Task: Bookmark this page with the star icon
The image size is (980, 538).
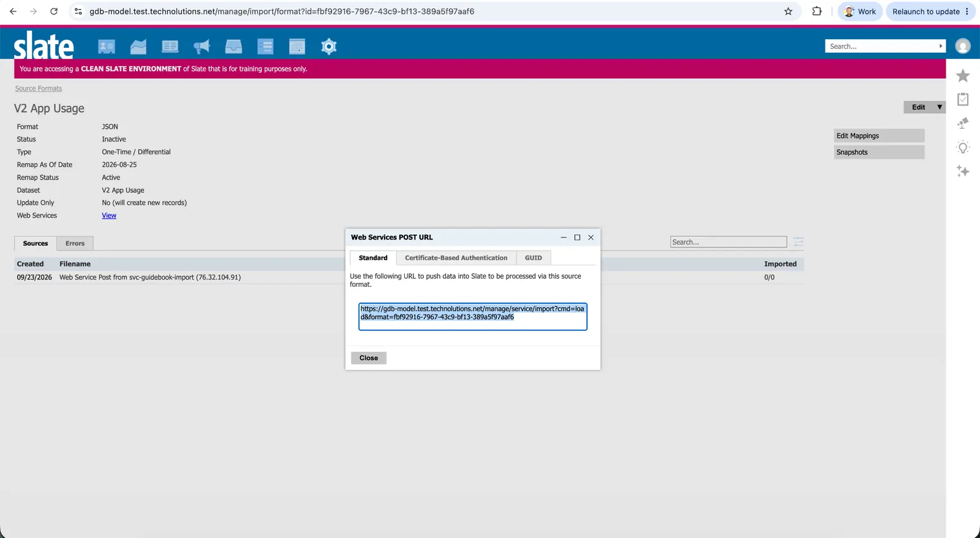Action: pyautogui.click(x=788, y=12)
